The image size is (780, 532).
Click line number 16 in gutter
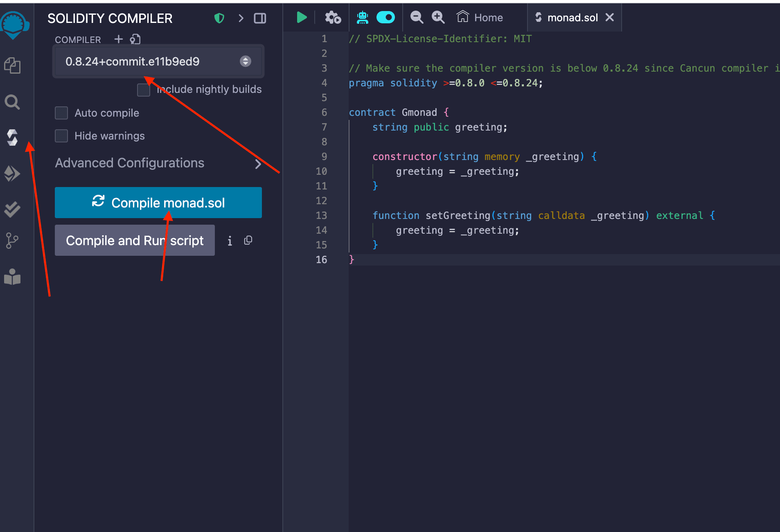[x=321, y=259]
